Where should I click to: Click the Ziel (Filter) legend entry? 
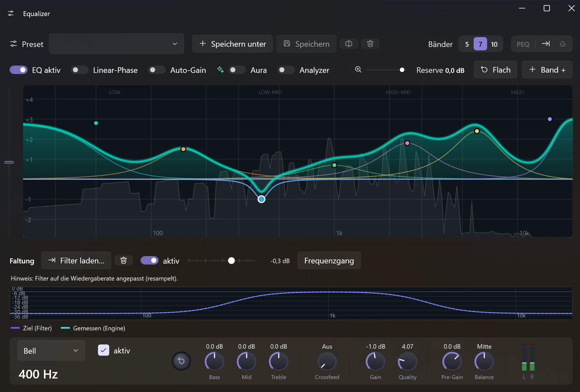pyautogui.click(x=31, y=328)
